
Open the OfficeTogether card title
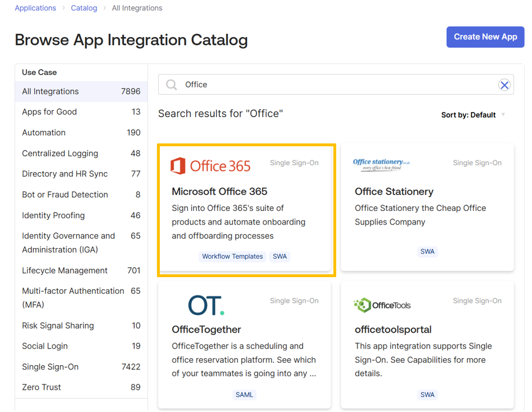click(206, 330)
